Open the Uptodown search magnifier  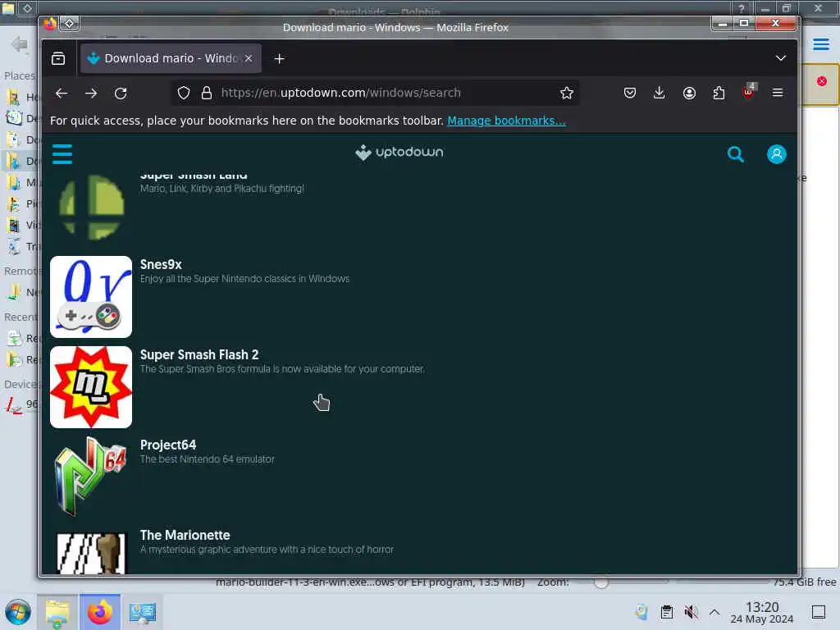[736, 154]
